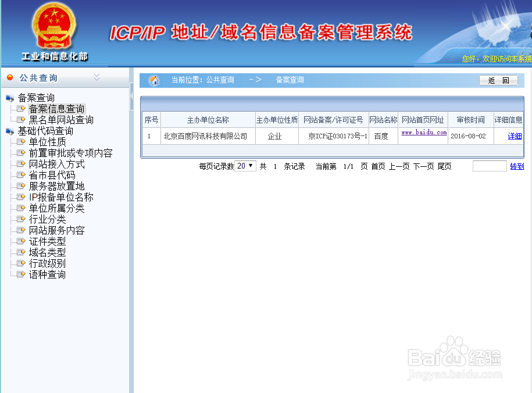
Task: Click the icon beside 语种查询
Action: click(21, 274)
